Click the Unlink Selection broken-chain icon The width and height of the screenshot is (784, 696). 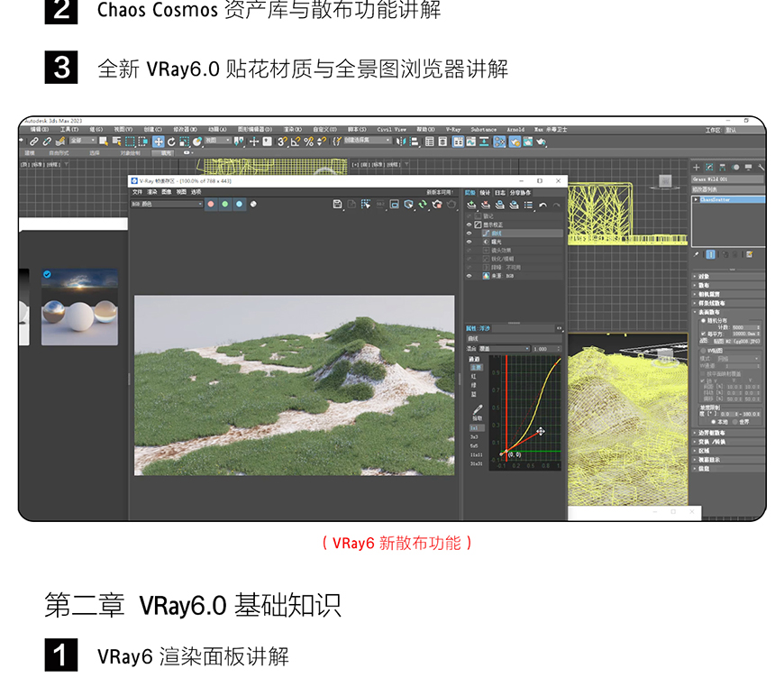tap(47, 142)
